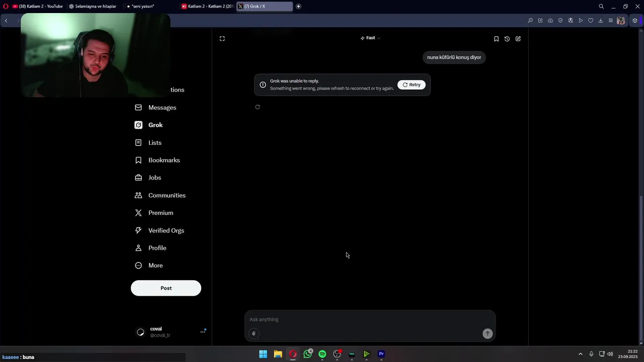644x362 pixels.
Task: Open the snapshot camera tool
Action: coord(550,21)
